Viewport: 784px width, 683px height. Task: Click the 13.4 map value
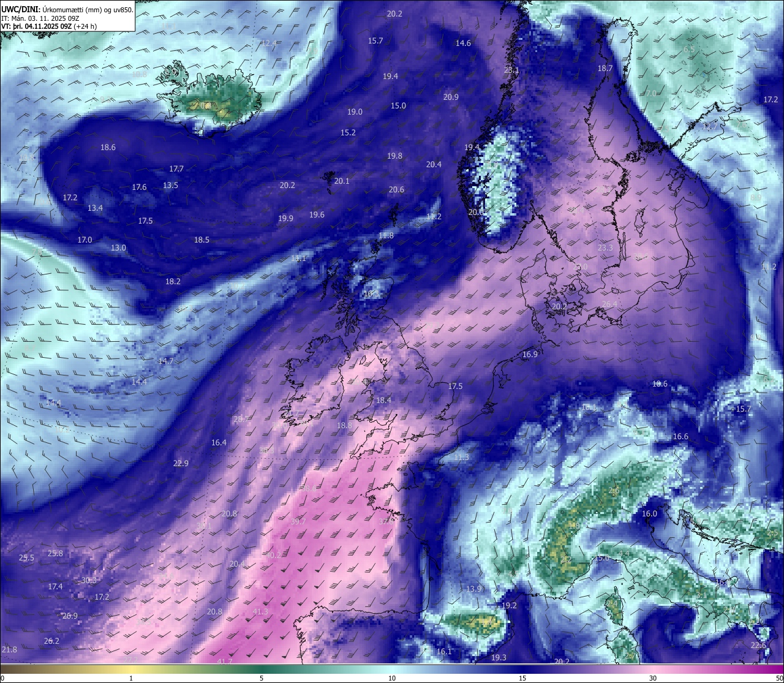click(x=95, y=208)
